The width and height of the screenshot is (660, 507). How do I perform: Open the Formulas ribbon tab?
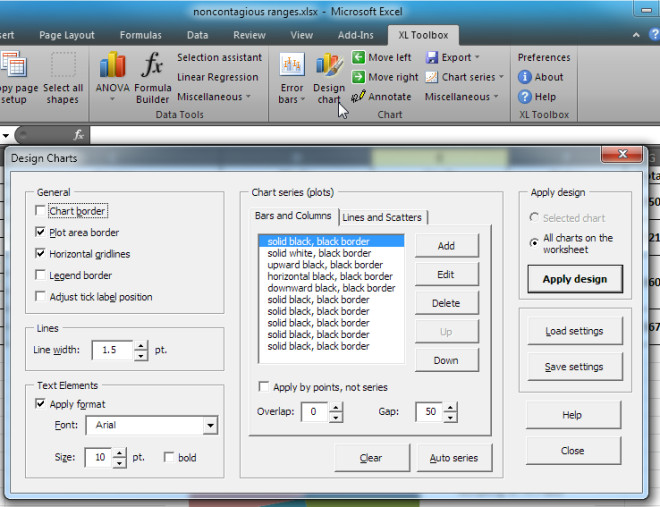tap(141, 35)
